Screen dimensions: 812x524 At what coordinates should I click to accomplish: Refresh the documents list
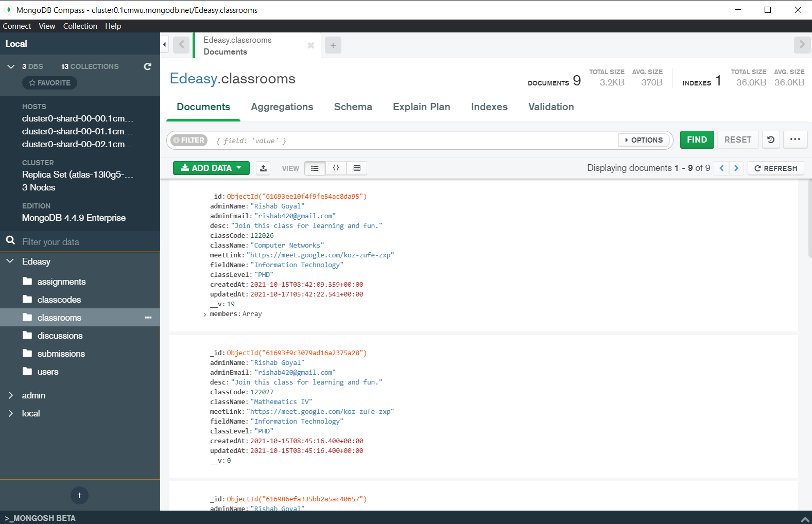(775, 168)
